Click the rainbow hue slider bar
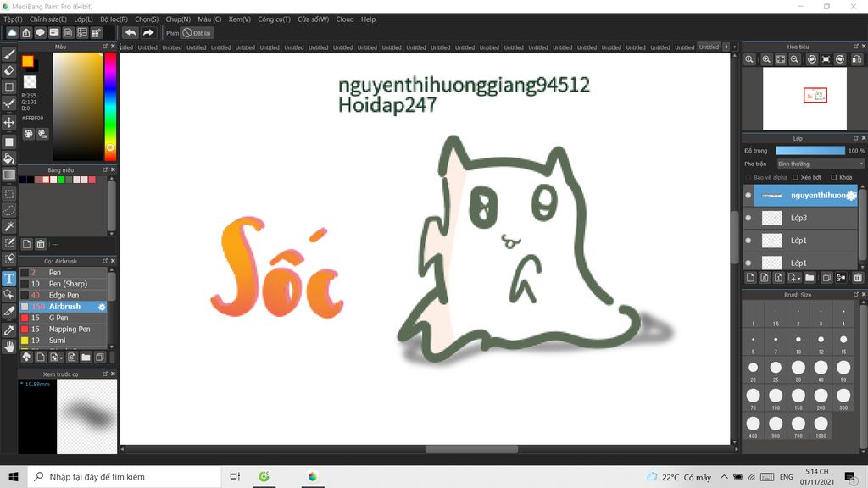868x488 pixels. pos(110,106)
